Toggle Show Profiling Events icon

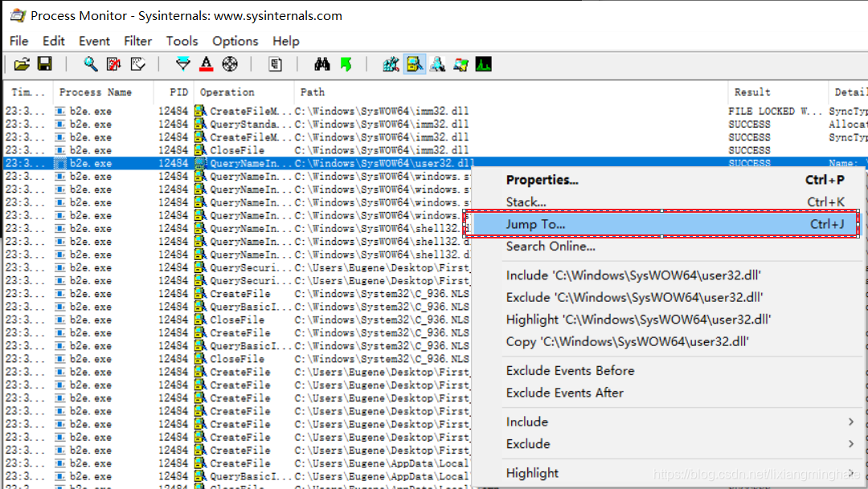pos(483,64)
